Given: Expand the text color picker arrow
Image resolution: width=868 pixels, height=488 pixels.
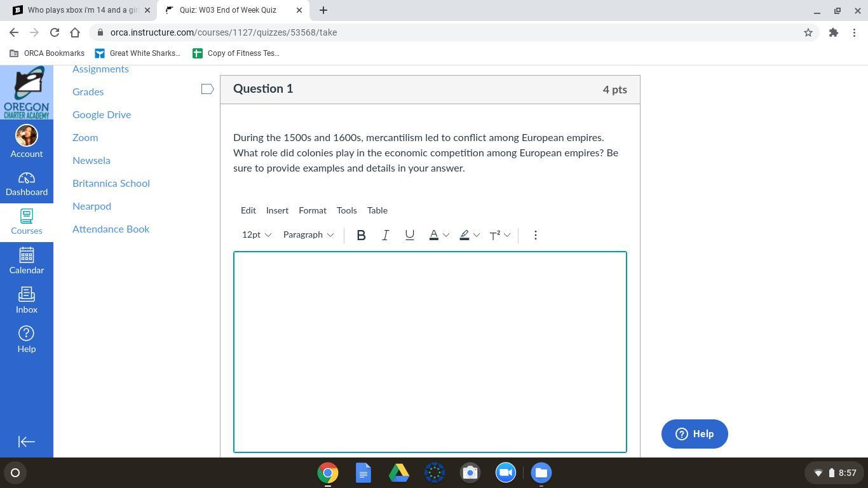Looking at the screenshot, I should click(446, 235).
